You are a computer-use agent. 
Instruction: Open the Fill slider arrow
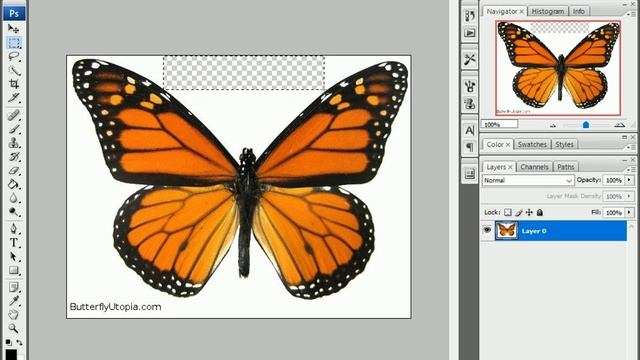pyautogui.click(x=629, y=213)
